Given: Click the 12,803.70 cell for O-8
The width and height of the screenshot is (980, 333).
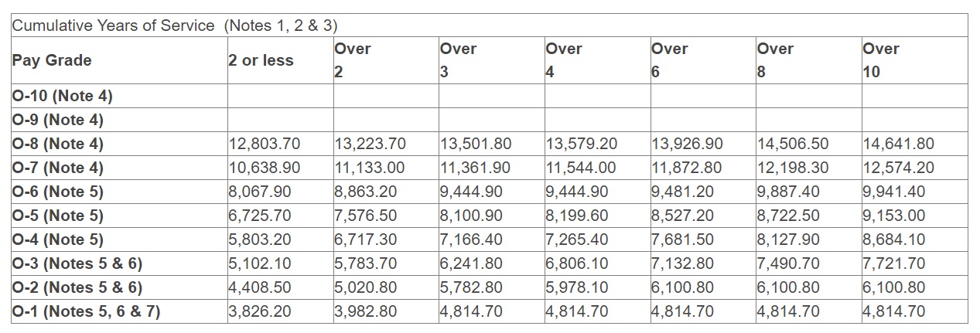Looking at the screenshot, I should [265, 144].
